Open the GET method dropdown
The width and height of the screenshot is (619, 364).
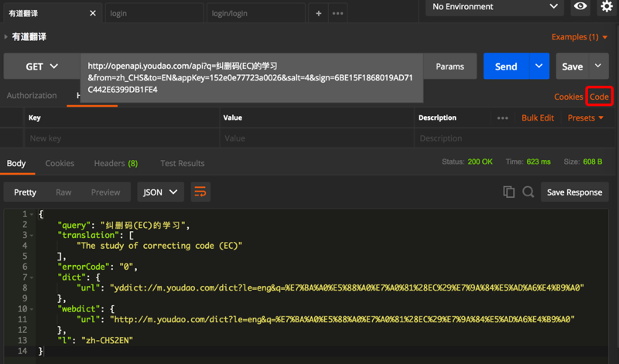[x=42, y=66]
